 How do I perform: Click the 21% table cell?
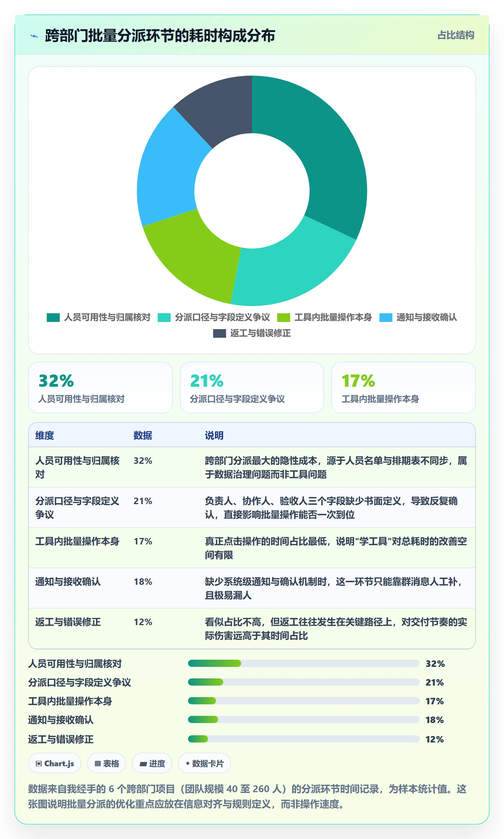click(143, 501)
